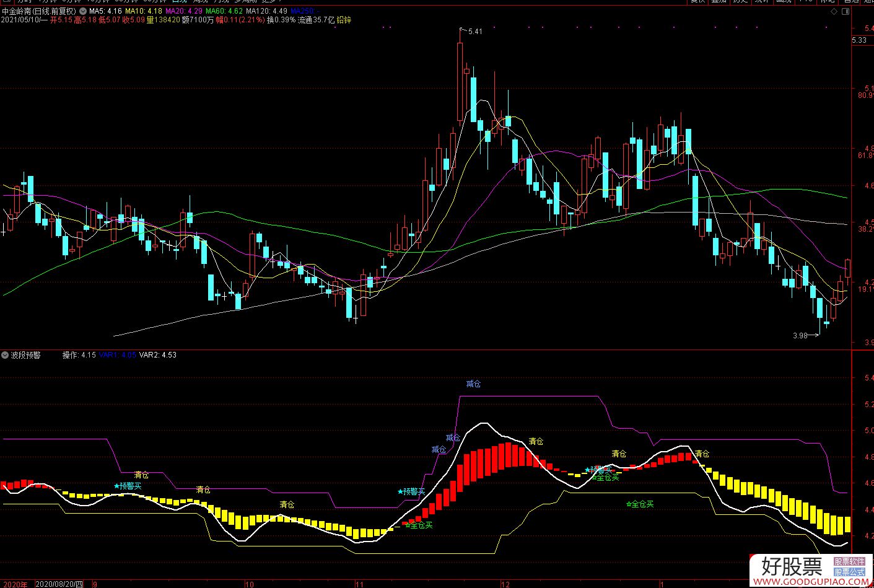The width and height of the screenshot is (874, 588).
Task: Open the 铅锌 sector link
Action: tap(344, 20)
